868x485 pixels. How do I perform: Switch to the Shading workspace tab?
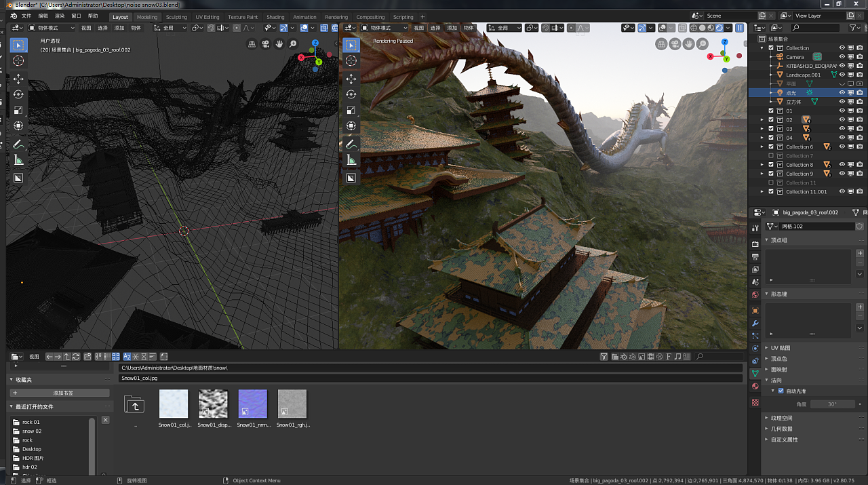275,17
